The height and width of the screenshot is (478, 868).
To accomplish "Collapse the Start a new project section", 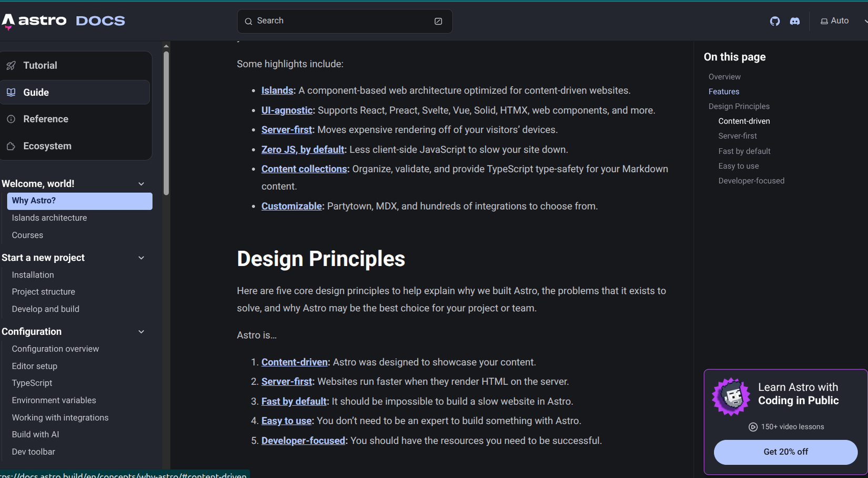I will [141, 258].
